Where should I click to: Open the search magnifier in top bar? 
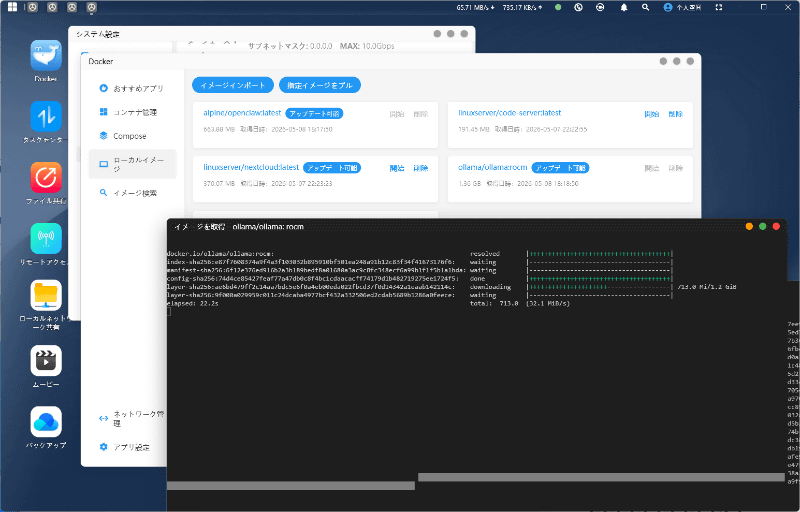click(x=645, y=7)
